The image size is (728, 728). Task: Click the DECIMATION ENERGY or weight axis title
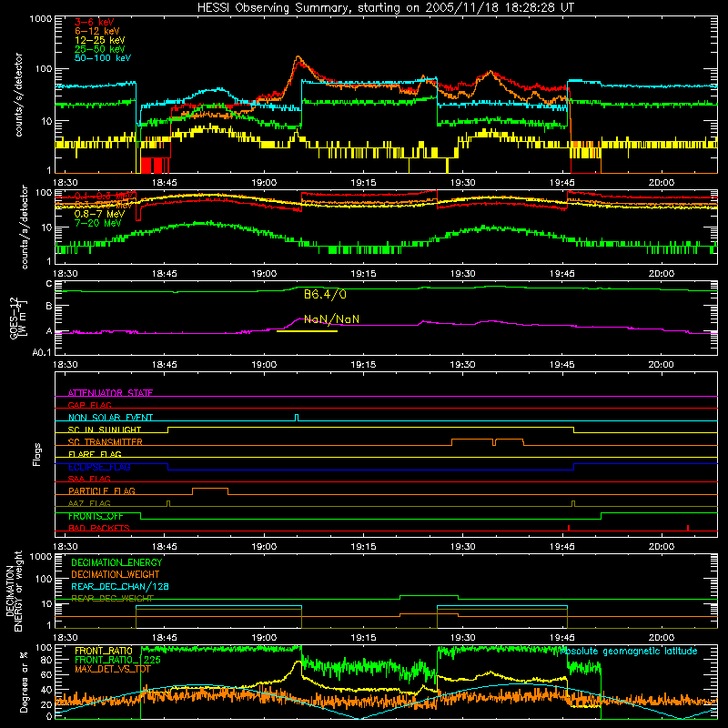tap(14, 591)
